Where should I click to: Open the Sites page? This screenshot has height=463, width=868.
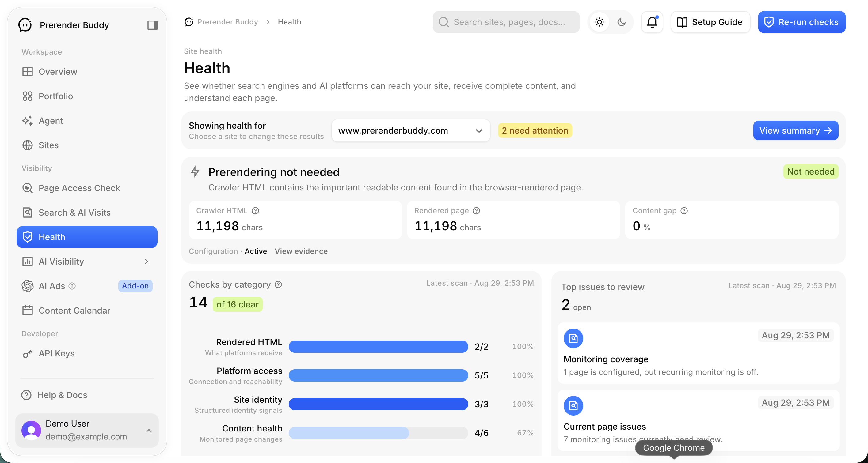pos(87,145)
